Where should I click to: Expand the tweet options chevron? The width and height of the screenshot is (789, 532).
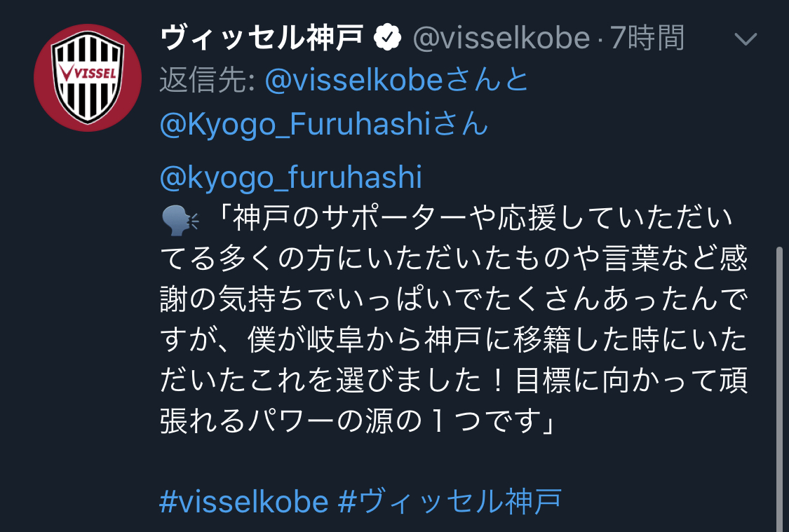click(746, 39)
